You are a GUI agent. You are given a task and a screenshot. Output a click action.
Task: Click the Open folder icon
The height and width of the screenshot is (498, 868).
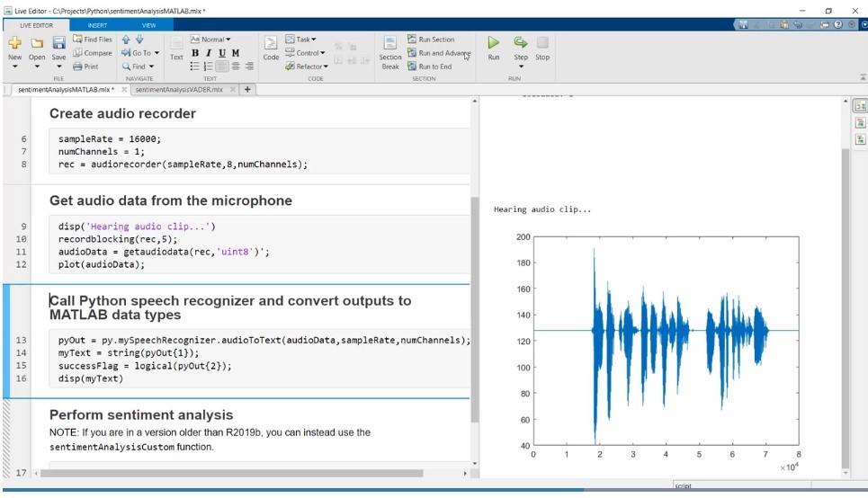click(x=37, y=42)
